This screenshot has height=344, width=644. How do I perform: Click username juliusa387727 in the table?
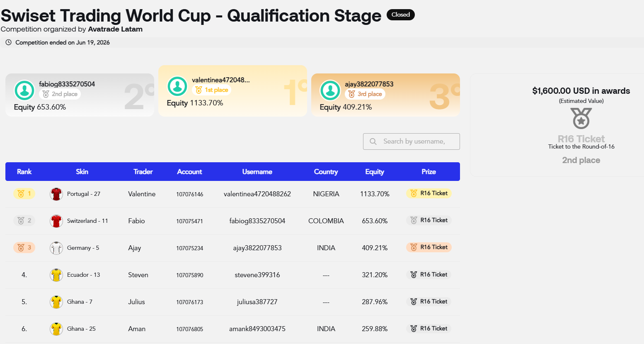pyautogui.click(x=257, y=302)
